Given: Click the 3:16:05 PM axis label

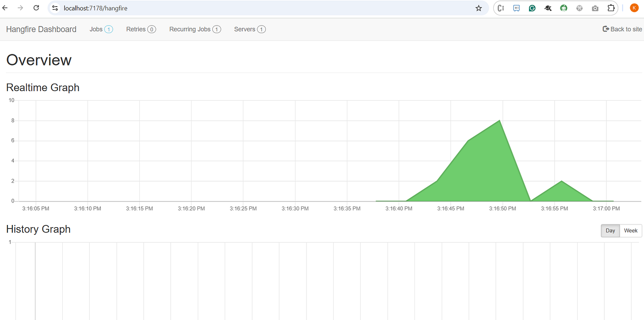Looking at the screenshot, I should (36, 208).
